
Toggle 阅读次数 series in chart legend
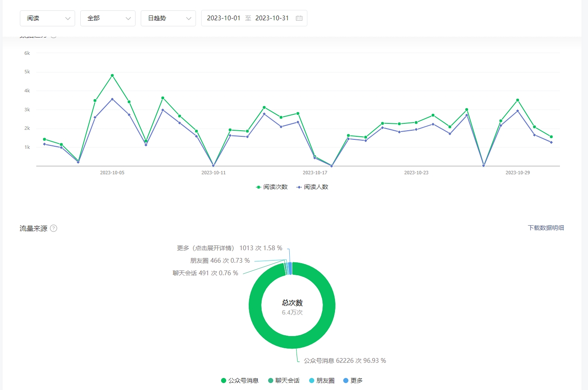pos(272,187)
